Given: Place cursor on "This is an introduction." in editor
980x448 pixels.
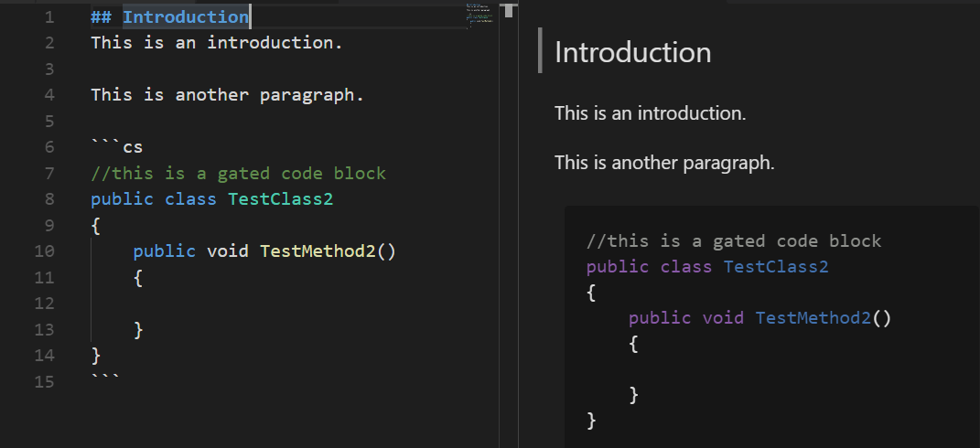Looking at the screenshot, I should (x=216, y=42).
